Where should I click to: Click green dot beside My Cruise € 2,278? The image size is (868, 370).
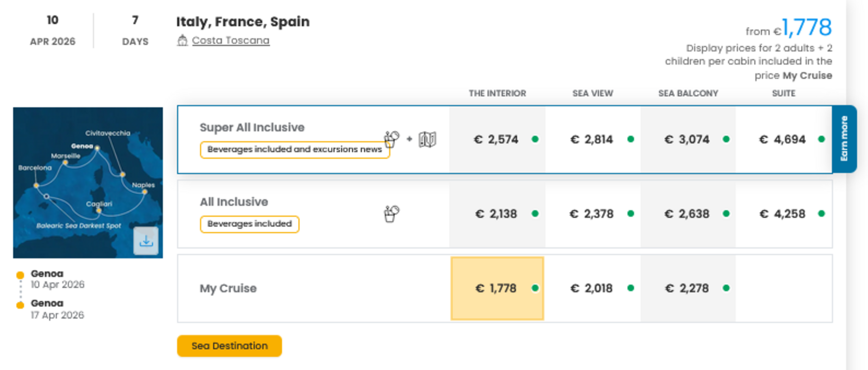[726, 288]
